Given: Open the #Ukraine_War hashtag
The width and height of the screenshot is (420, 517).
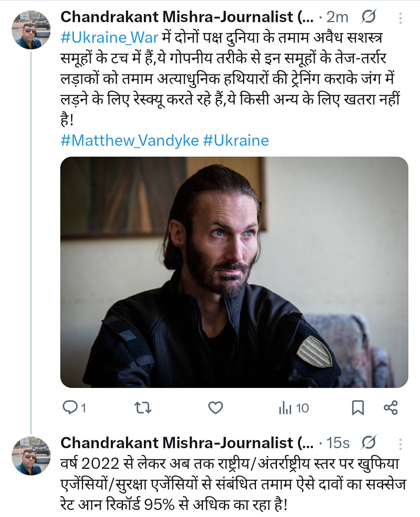Looking at the screenshot, I should coord(109,38).
